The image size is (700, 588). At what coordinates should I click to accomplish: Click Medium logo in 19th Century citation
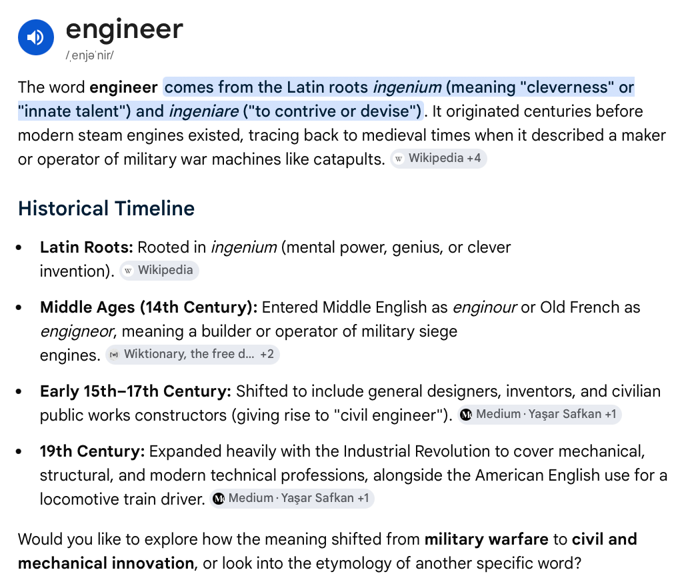219,498
